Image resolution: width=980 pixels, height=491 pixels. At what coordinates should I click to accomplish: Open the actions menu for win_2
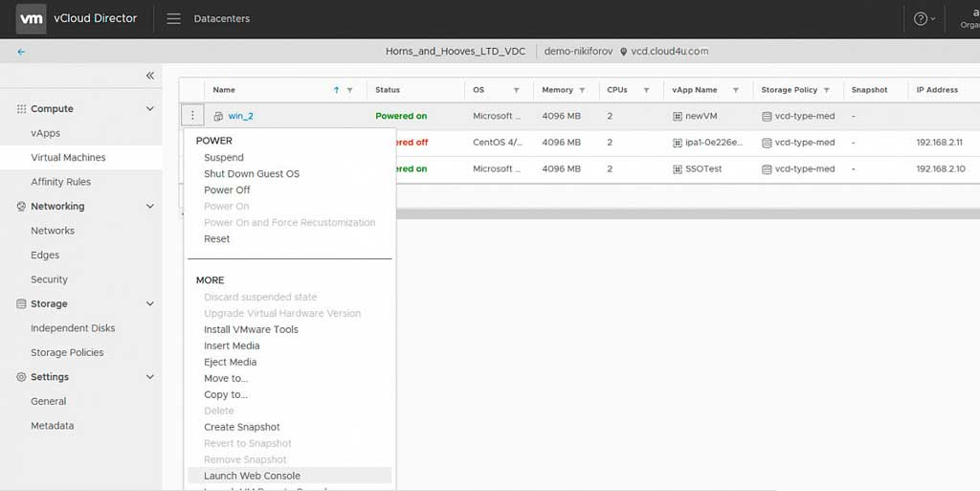tap(192, 116)
